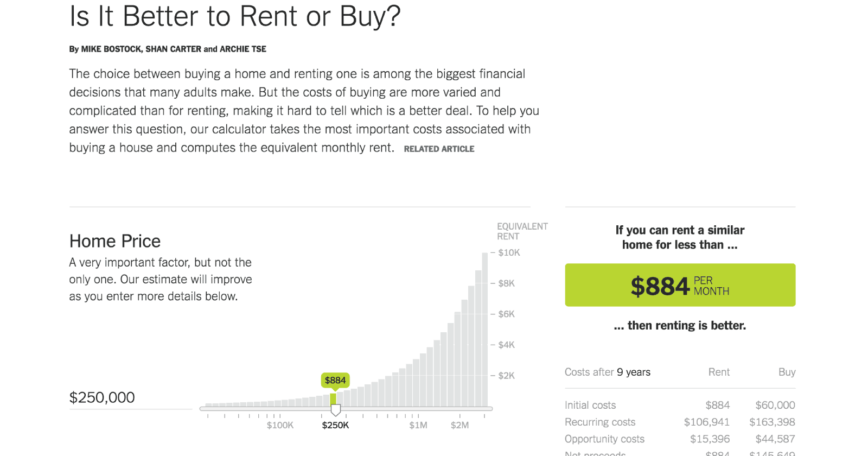This screenshot has width=868, height=456.
Task: Click the home price slider handle
Action: (x=336, y=410)
